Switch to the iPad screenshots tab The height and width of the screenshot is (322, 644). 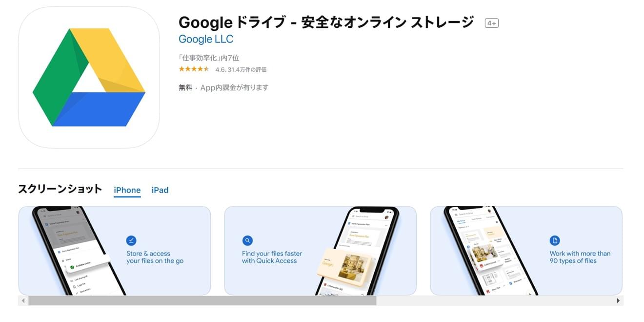(x=160, y=190)
